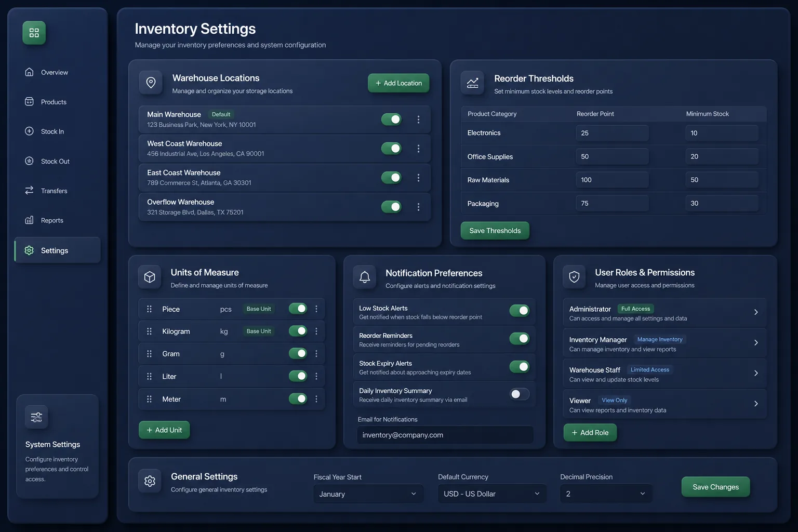The width and height of the screenshot is (798, 532).
Task: Disable Reorder Reminders toggle
Action: click(520, 339)
